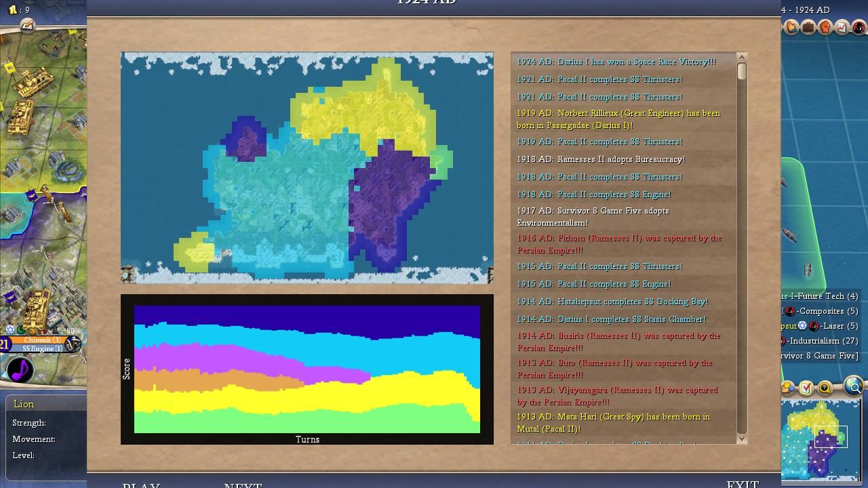The height and width of the screenshot is (488, 868).
Task: Click the Space Race Victory log entry
Action: 616,62
